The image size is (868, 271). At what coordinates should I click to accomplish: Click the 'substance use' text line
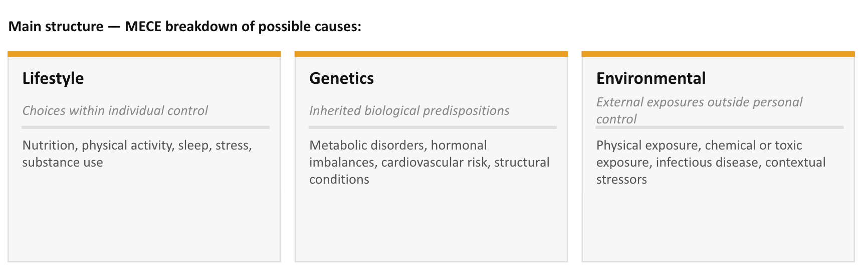pyautogui.click(x=63, y=163)
